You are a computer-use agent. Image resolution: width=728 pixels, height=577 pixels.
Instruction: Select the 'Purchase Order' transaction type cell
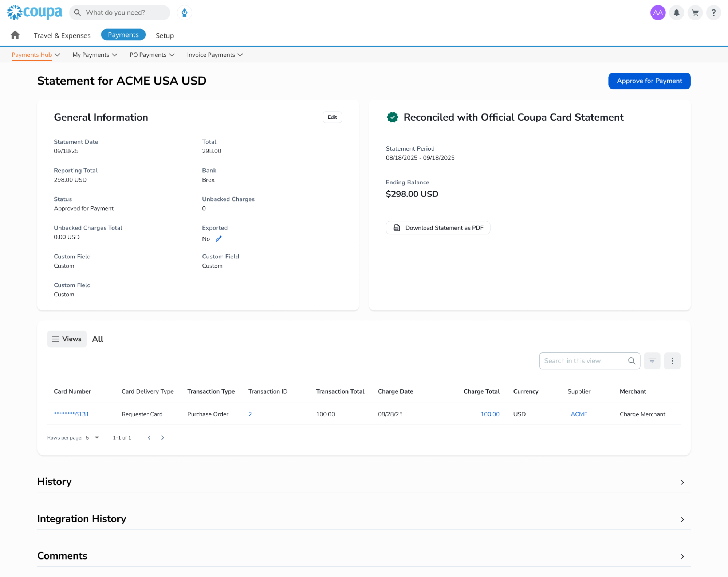point(208,414)
